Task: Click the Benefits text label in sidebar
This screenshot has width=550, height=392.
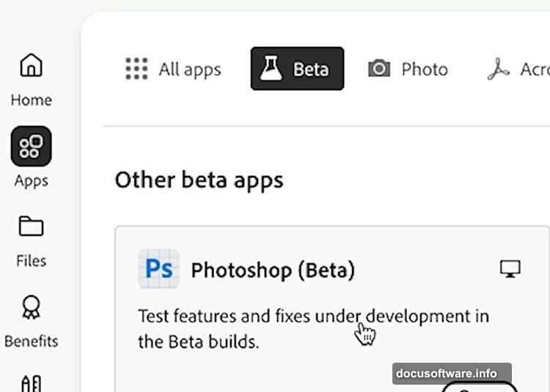Action: [x=31, y=341]
